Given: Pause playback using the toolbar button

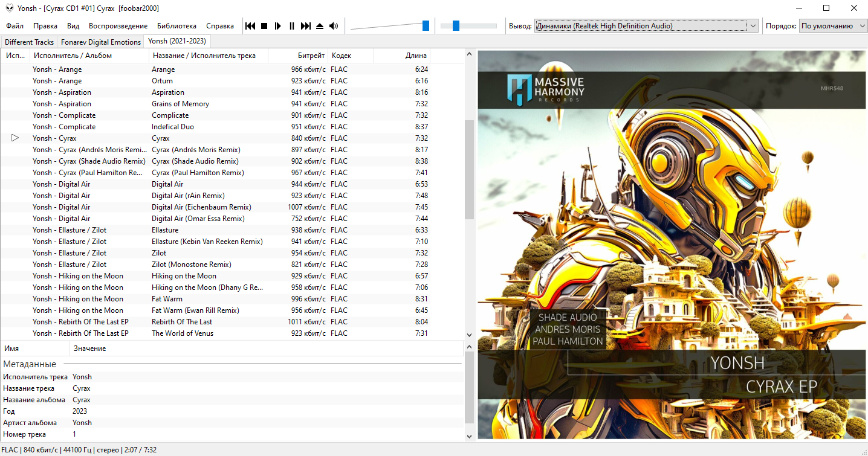Looking at the screenshot, I should (x=292, y=26).
